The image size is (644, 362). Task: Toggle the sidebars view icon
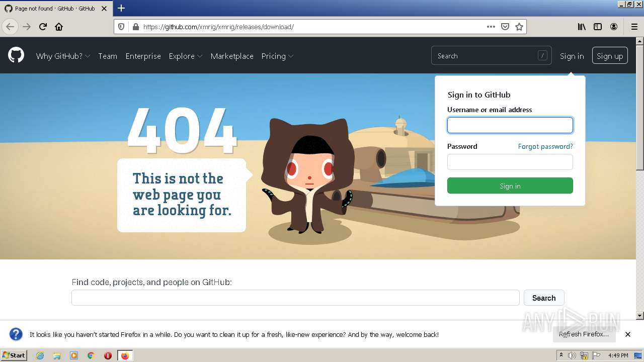click(598, 27)
